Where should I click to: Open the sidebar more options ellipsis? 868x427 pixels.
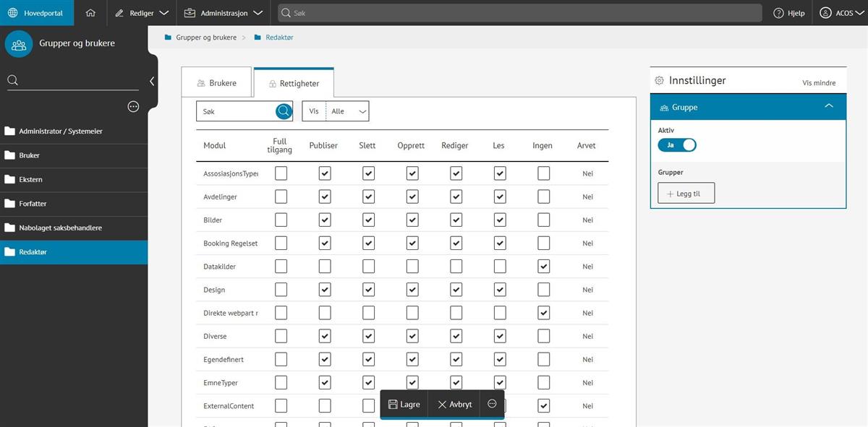[133, 107]
